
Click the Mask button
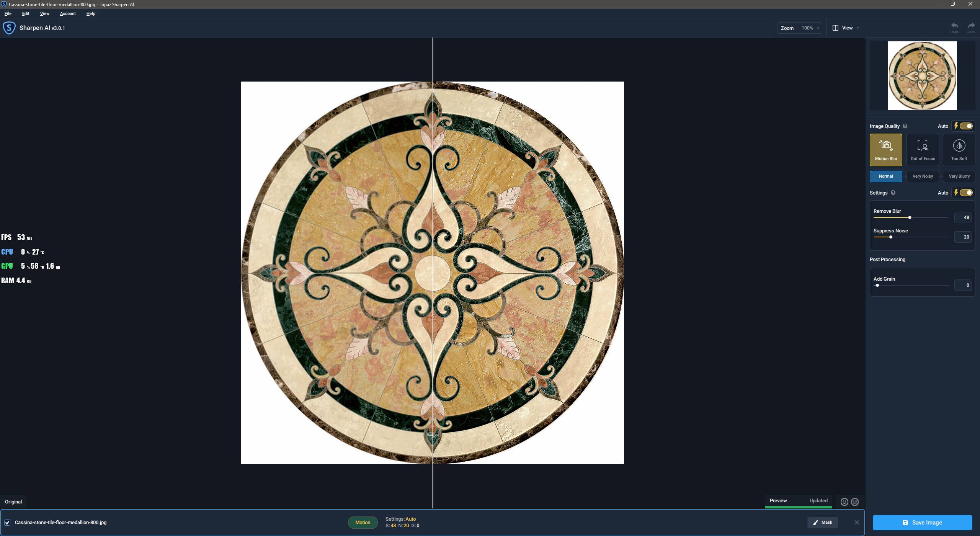click(822, 523)
